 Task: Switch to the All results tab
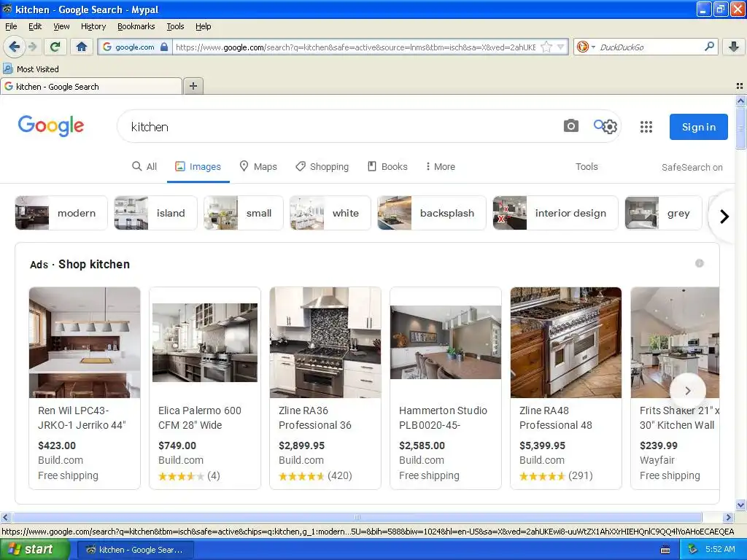144,167
